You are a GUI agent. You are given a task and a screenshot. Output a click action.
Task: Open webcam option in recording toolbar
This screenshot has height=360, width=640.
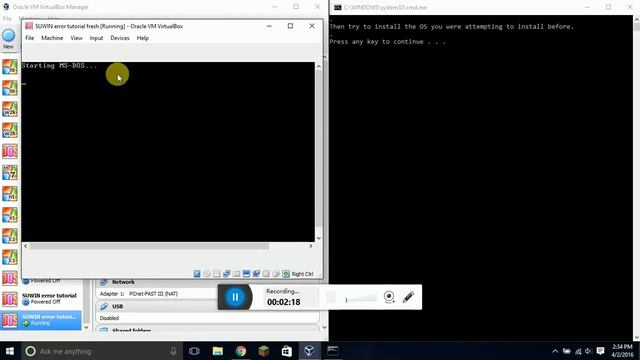[x=389, y=297]
